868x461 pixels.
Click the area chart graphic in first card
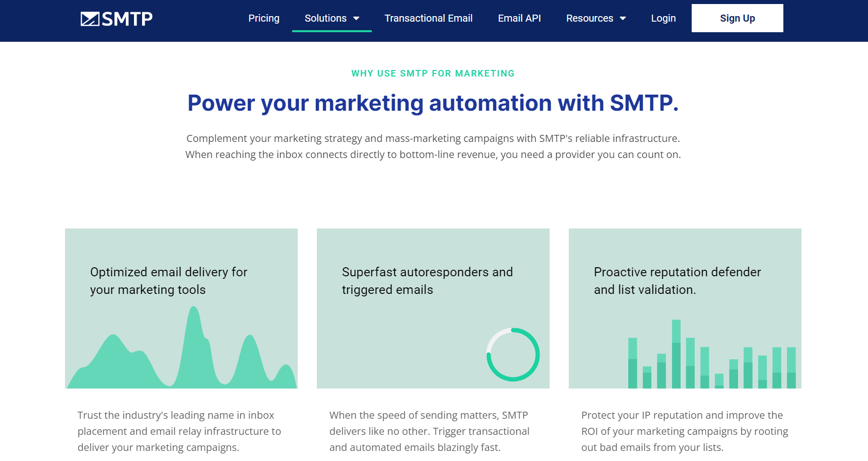[x=181, y=347]
